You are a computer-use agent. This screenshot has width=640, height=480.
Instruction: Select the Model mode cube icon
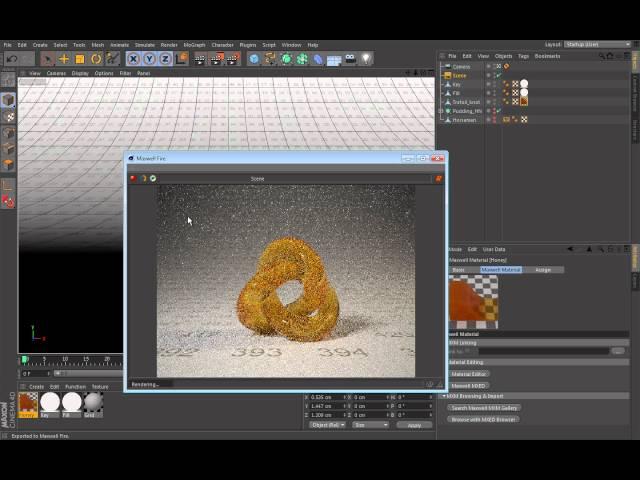point(8,100)
